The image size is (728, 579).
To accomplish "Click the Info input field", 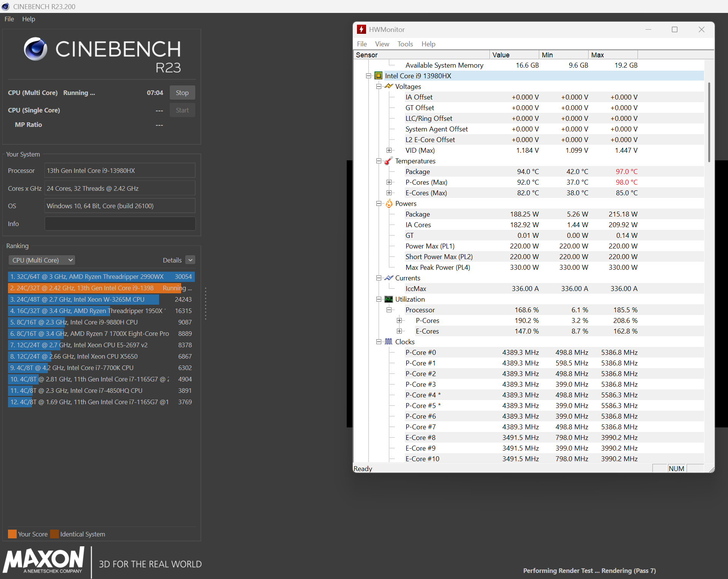I will pyautogui.click(x=120, y=224).
